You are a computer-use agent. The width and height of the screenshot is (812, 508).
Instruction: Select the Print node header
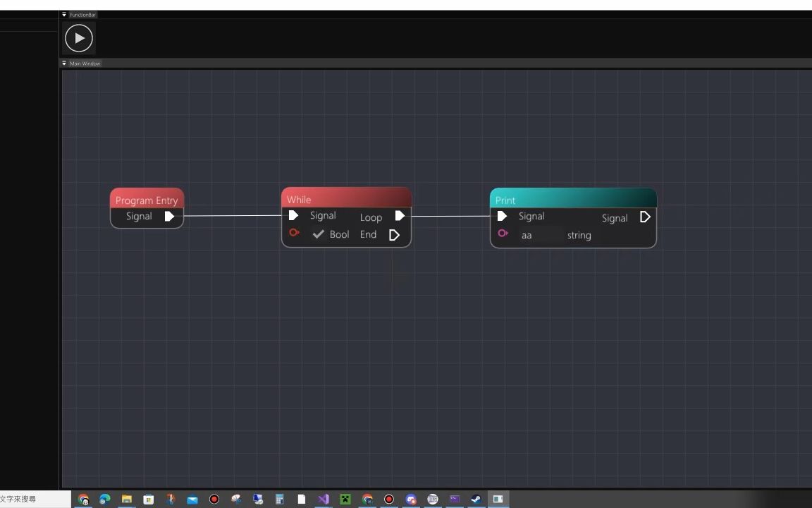coord(573,198)
